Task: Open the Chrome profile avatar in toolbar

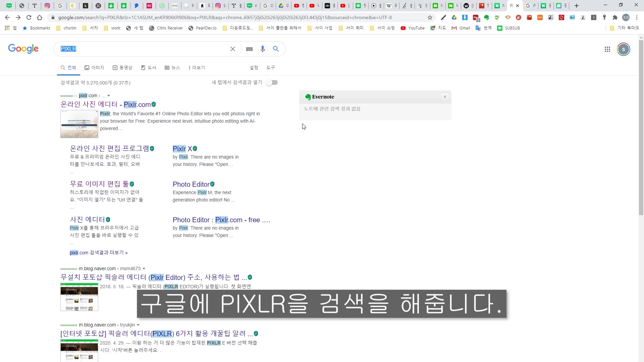Action: click(626, 17)
